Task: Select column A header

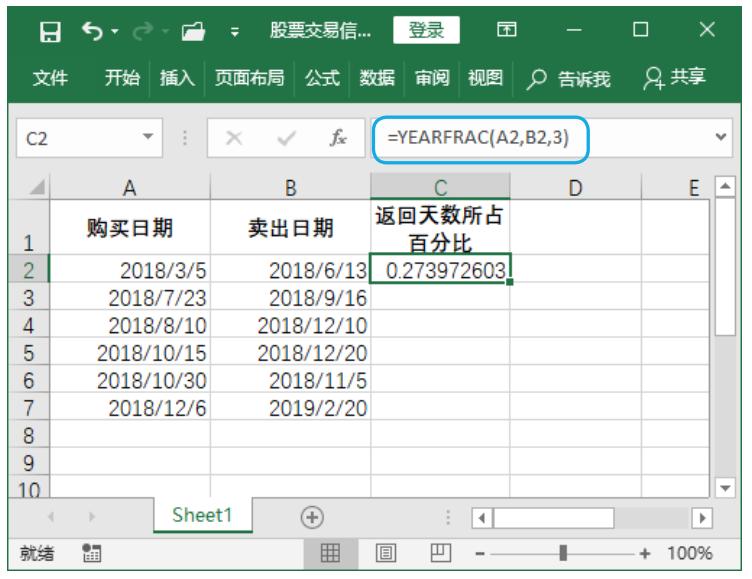Action: (129, 188)
